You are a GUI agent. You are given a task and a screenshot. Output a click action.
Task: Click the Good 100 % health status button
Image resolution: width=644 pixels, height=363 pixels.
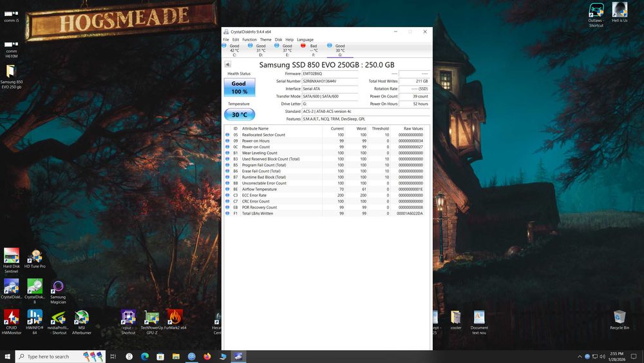pyautogui.click(x=240, y=87)
